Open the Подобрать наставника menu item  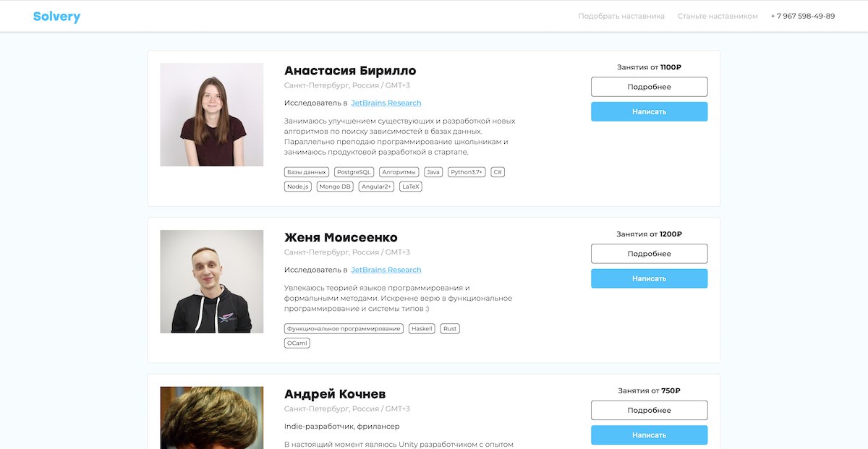(x=621, y=16)
